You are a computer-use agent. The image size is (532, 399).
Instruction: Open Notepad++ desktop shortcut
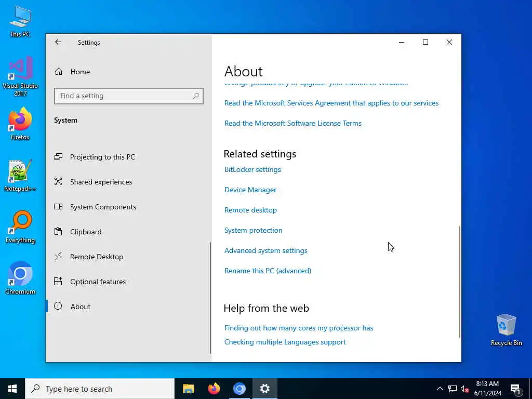pyautogui.click(x=20, y=176)
